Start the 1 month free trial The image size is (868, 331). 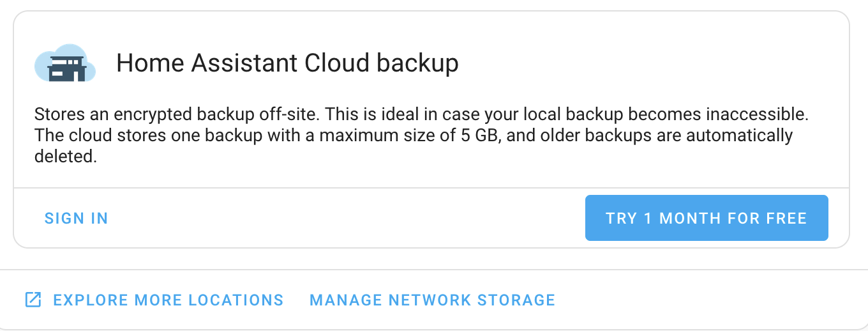[x=707, y=218]
